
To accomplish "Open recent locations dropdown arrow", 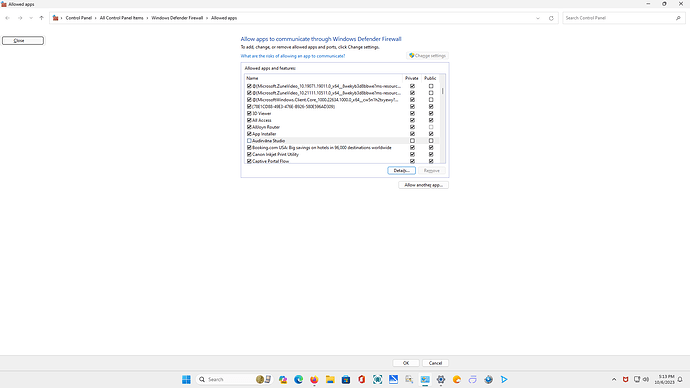I will click(31, 18).
